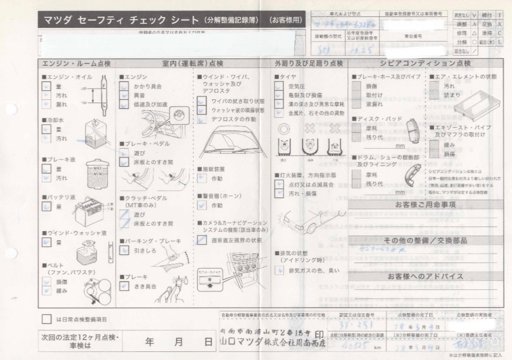Viewport: 512px width, 360px height.
Task: Click the fan belt pulleys illustration
Action: 98,292
